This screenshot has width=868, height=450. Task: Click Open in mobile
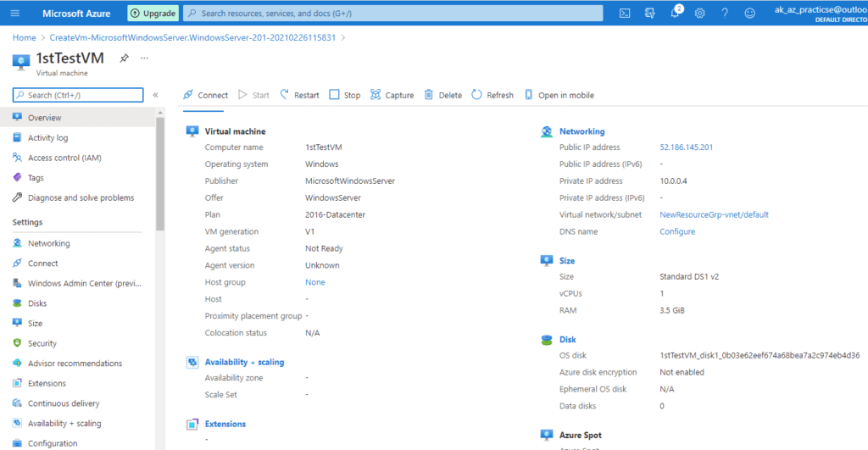tap(559, 95)
